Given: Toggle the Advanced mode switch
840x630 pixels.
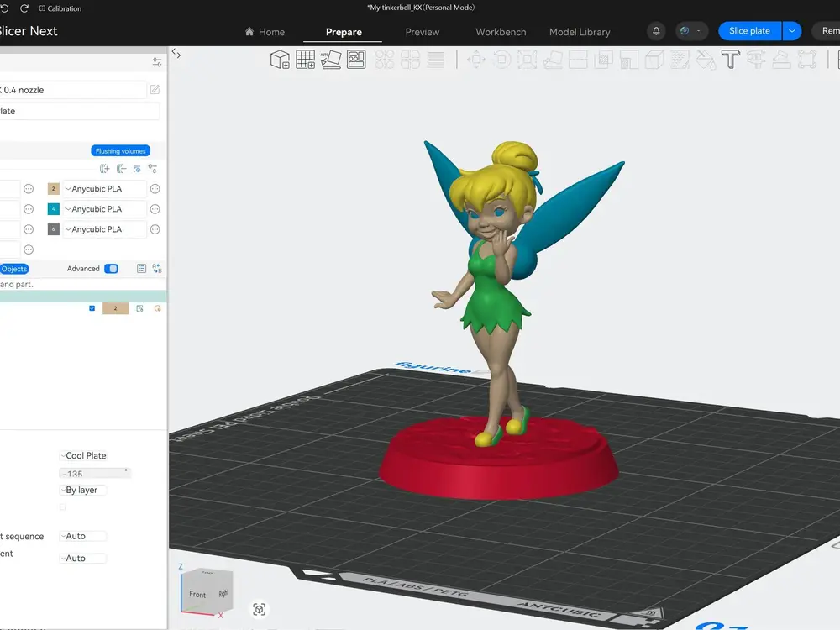Looking at the screenshot, I should click(x=111, y=269).
